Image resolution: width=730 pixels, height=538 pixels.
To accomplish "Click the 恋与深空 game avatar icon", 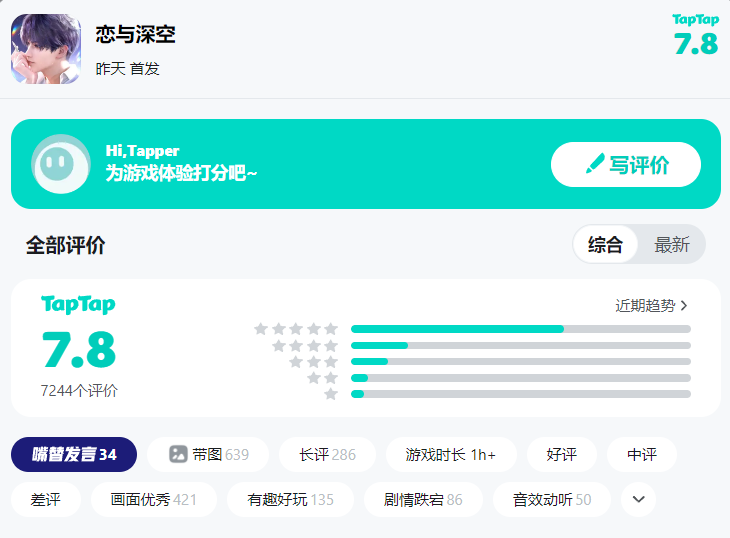I will [46, 49].
